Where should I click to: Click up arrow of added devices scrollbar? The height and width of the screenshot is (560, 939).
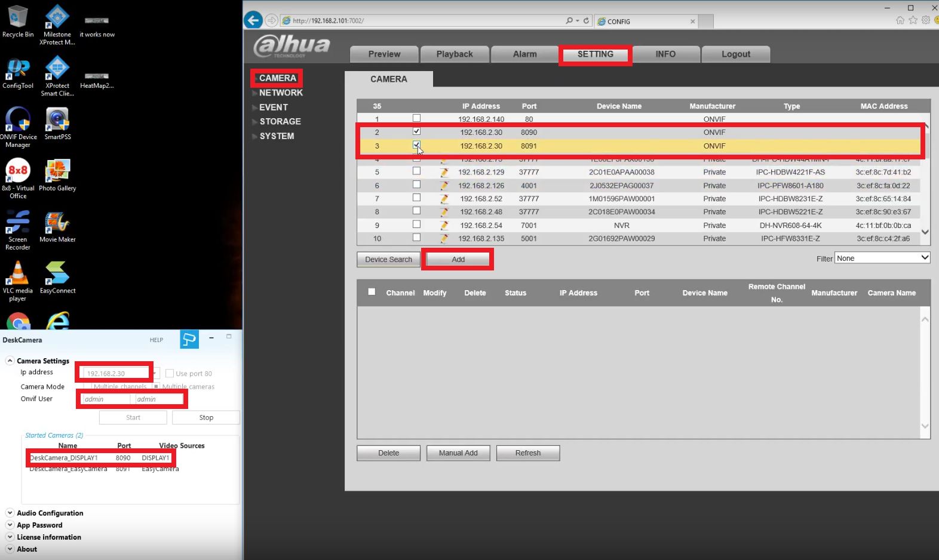point(925,319)
